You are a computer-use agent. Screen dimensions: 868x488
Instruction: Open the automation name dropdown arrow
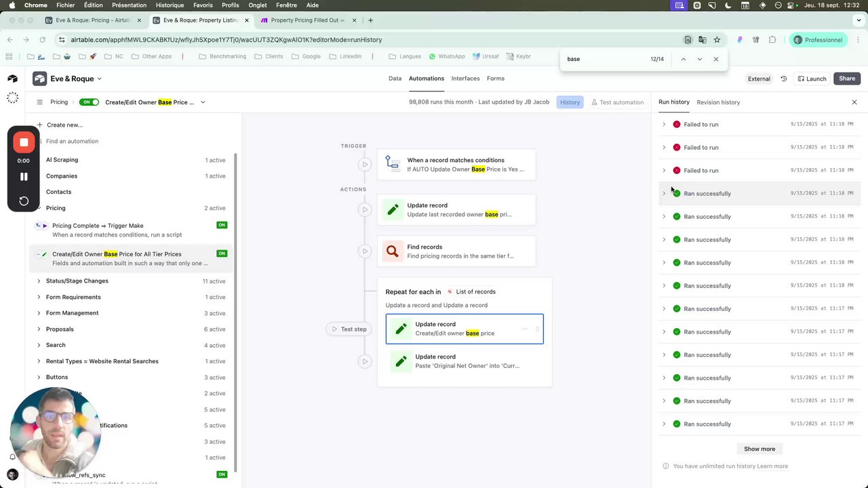click(203, 102)
